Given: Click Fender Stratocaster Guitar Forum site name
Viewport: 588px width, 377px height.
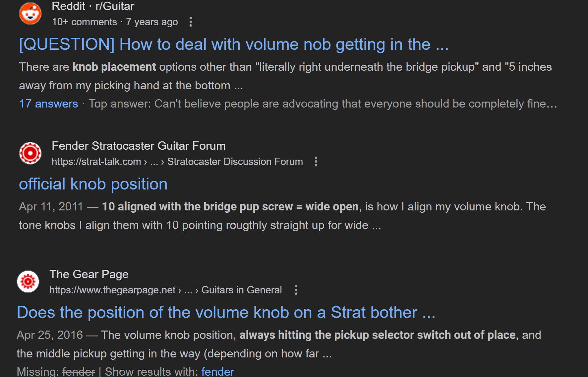Looking at the screenshot, I should tap(139, 146).
